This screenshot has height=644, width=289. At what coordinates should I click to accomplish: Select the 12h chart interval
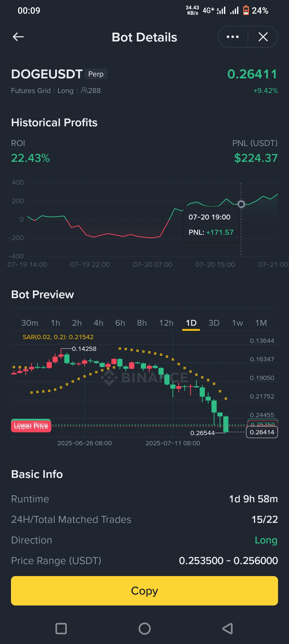coord(166,323)
